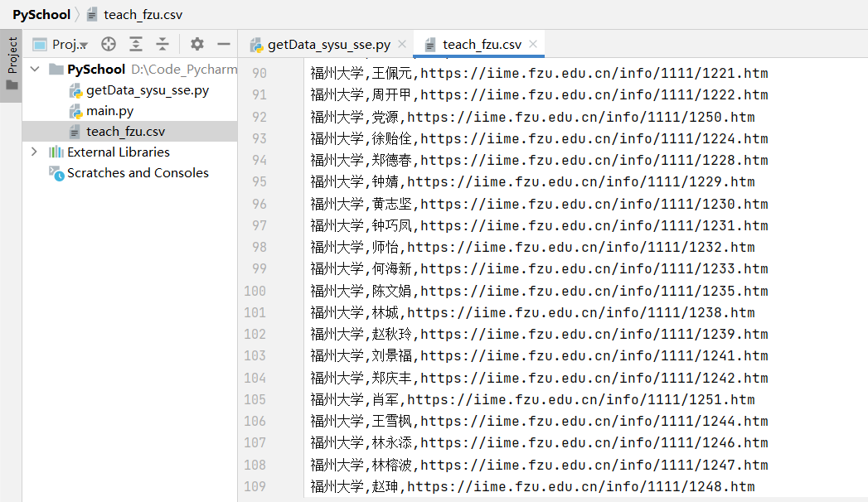The height and width of the screenshot is (502, 868).
Task: Select teach_fzu.csv in the project tree
Action: click(x=126, y=132)
